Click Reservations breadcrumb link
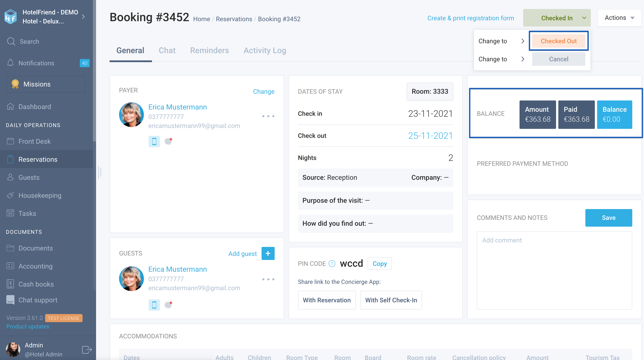This screenshot has height=360, width=644. 234,19
